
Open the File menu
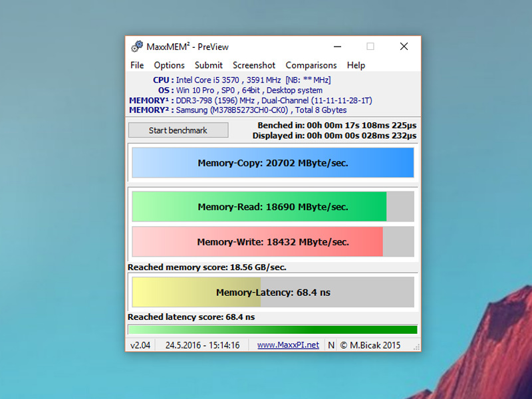[x=137, y=65]
